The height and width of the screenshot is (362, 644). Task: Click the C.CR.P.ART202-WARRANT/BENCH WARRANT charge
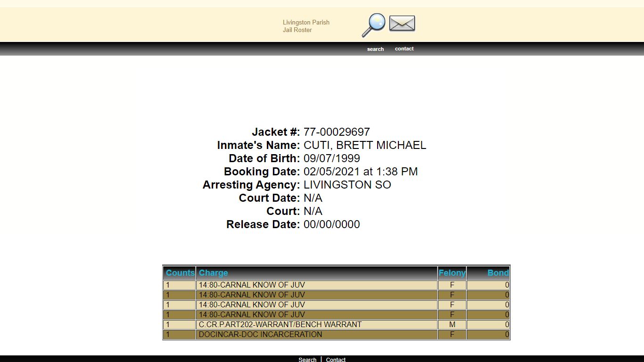click(280, 325)
